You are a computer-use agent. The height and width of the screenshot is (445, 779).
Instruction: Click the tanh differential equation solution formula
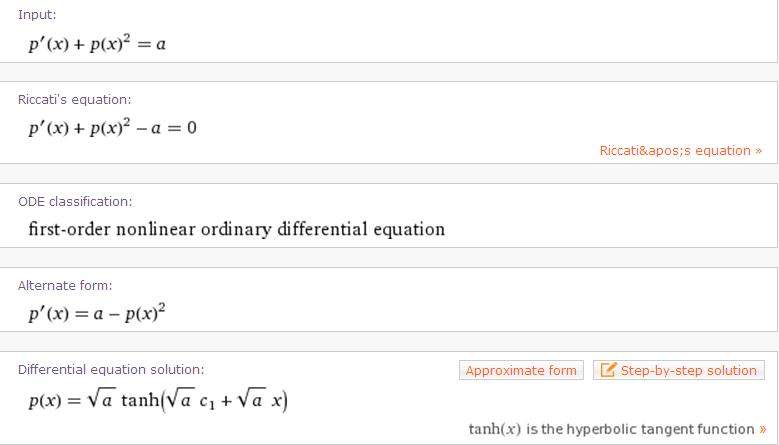coord(158,401)
